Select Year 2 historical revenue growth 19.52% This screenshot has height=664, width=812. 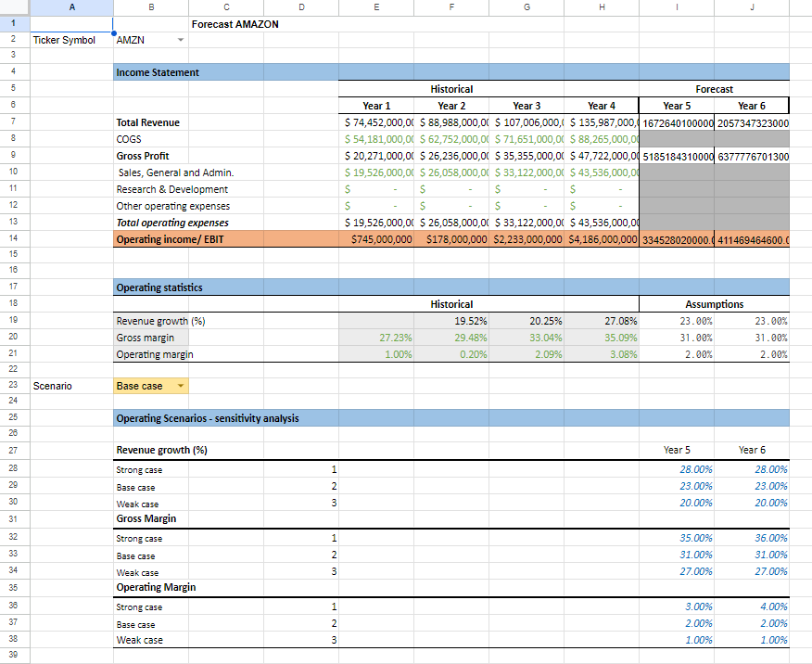451,321
